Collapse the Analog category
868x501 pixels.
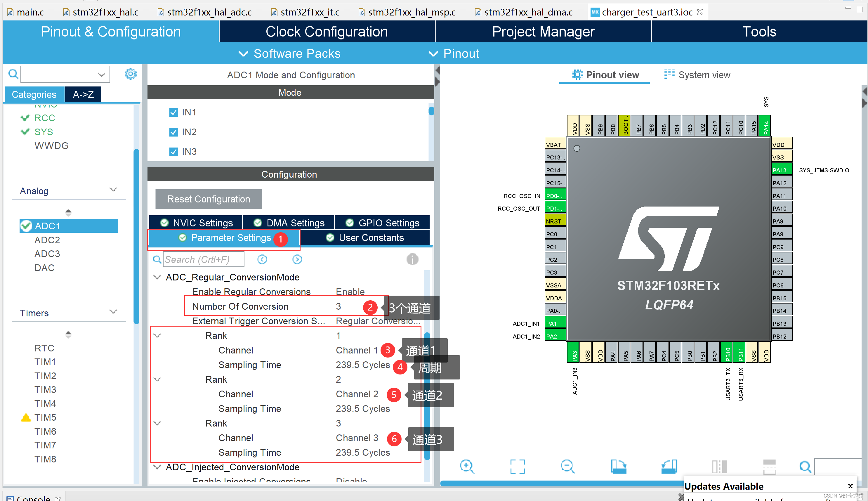point(113,190)
